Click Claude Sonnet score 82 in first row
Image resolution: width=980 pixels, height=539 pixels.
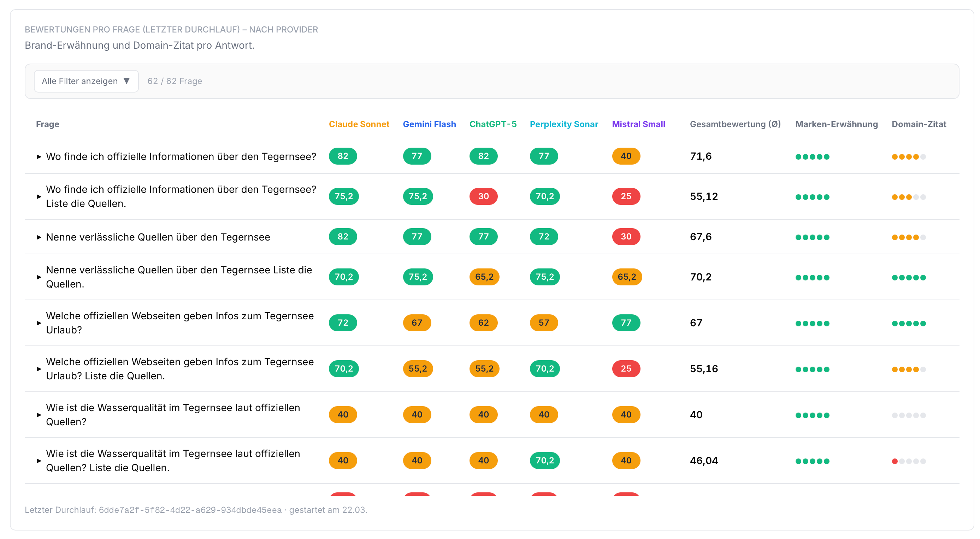pyautogui.click(x=342, y=156)
